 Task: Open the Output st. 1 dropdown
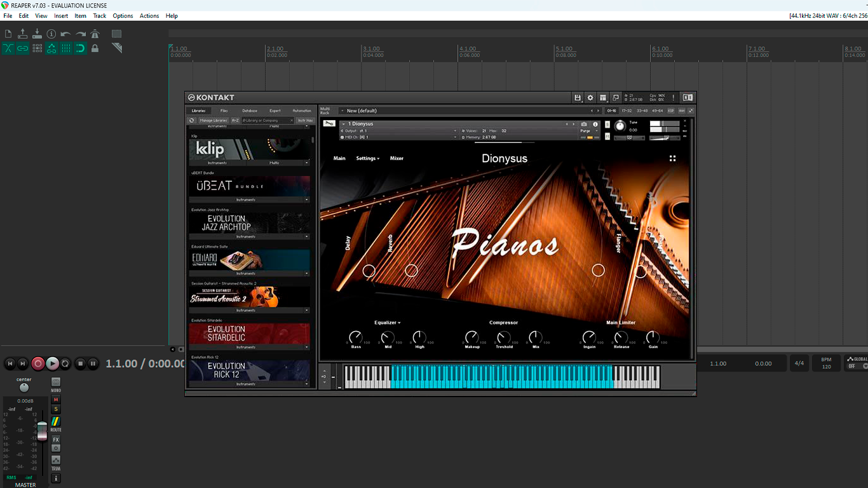point(398,131)
